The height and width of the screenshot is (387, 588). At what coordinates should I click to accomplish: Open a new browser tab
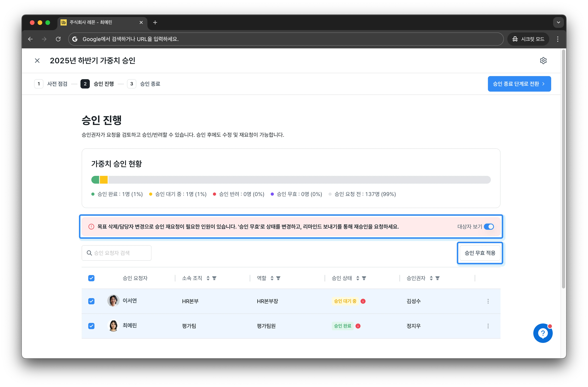tap(155, 23)
